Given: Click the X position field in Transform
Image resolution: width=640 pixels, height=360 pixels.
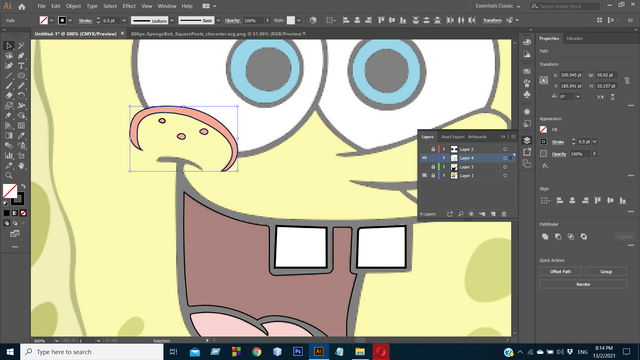Looking at the screenshot, I should coord(571,75).
